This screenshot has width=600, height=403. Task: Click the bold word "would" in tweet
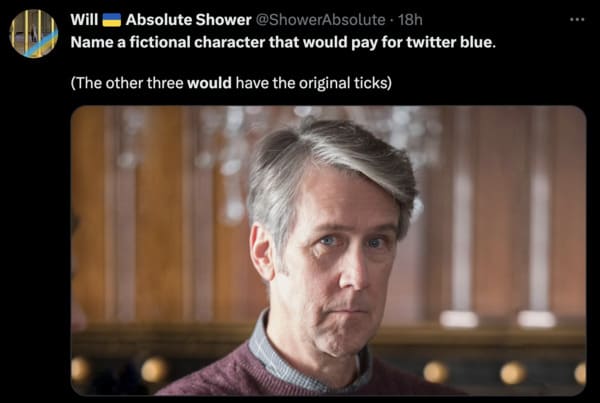pos(209,83)
